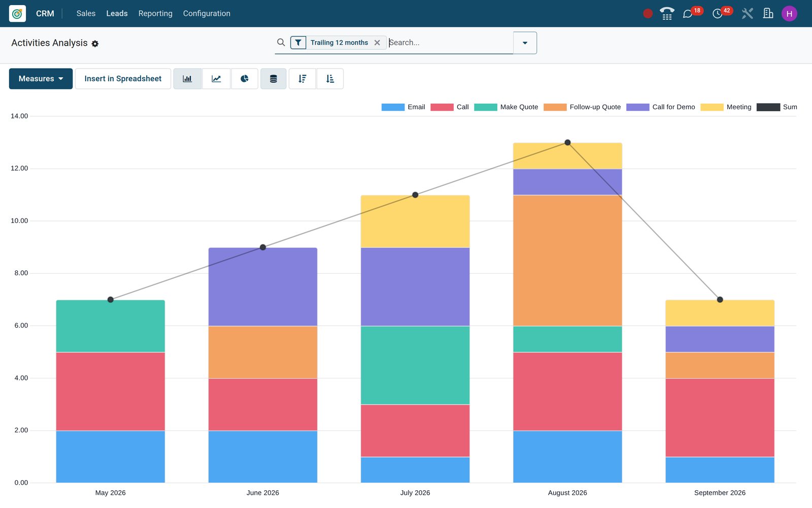Viewport: 812px width, 508px height.
Task: Toggle stacked bars mode
Action: [x=274, y=79]
